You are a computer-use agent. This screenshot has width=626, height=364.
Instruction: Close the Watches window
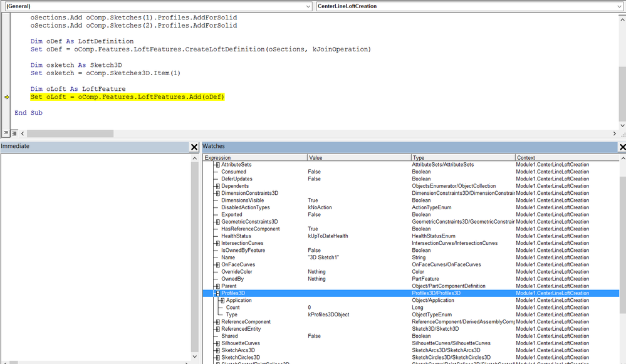point(622,147)
